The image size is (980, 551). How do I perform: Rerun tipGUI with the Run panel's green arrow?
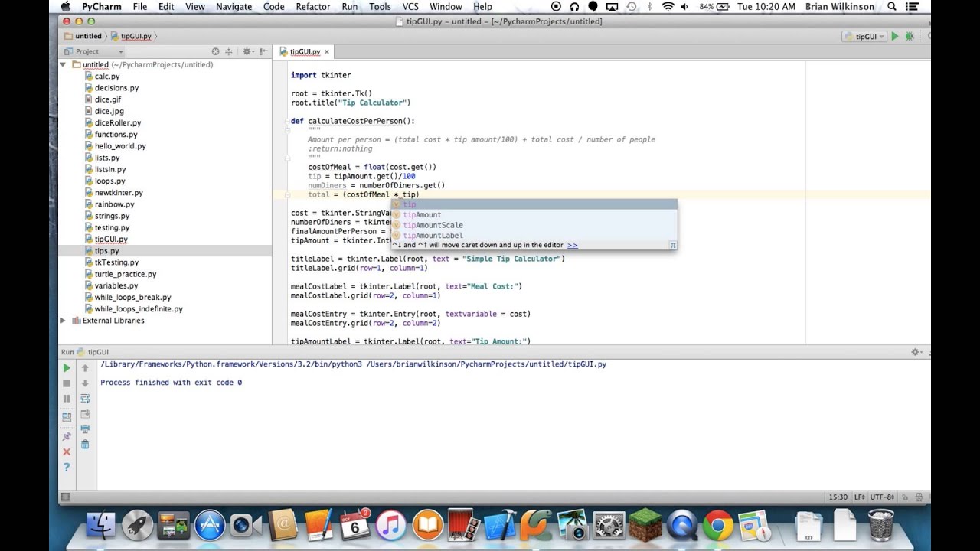67,368
